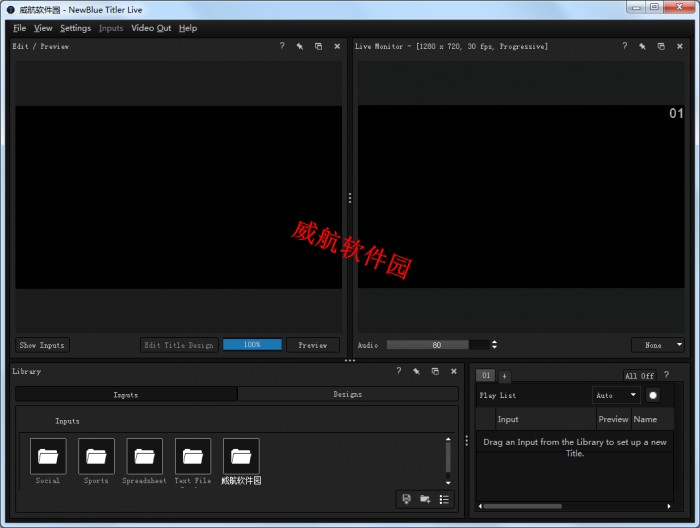Screen dimensions: 700x528
Task: Click the Play List scroll right arrow
Action: coord(669,506)
